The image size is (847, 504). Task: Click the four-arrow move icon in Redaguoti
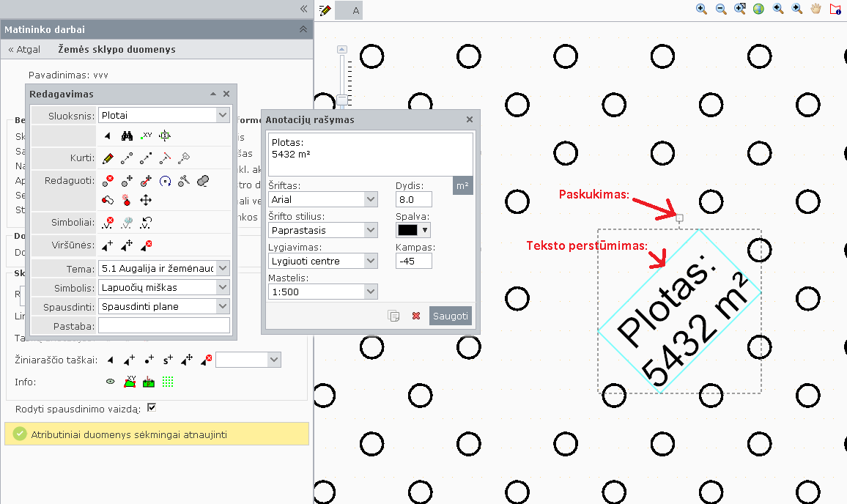coord(146,201)
